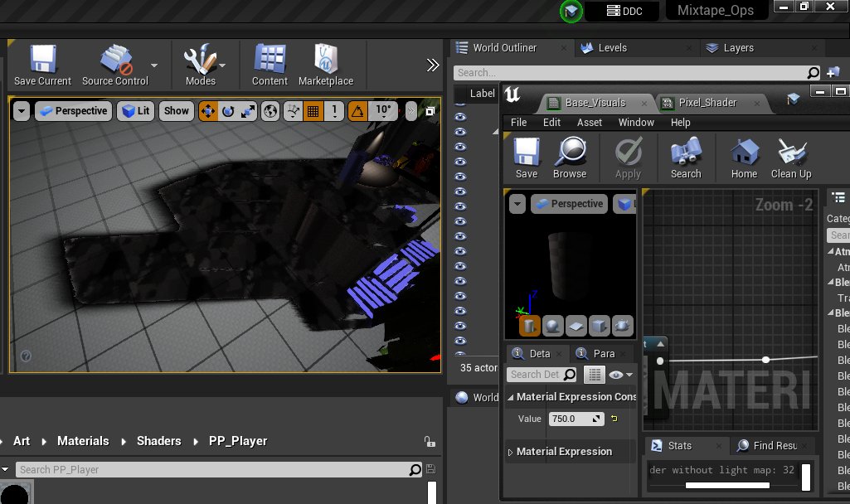Image resolution: width=850 pixels, height=504 pixels.
Task: Open the material editor Window menu
Action: coord(636,123)
